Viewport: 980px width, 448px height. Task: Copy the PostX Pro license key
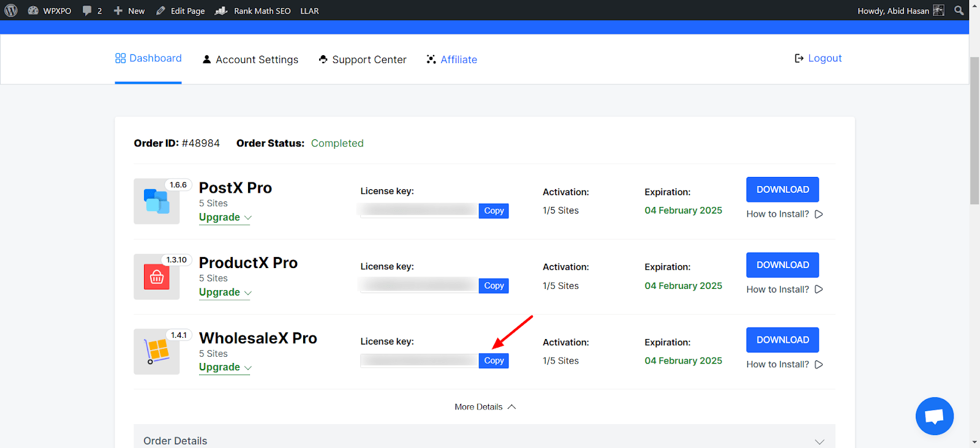(x=494, y=211)
